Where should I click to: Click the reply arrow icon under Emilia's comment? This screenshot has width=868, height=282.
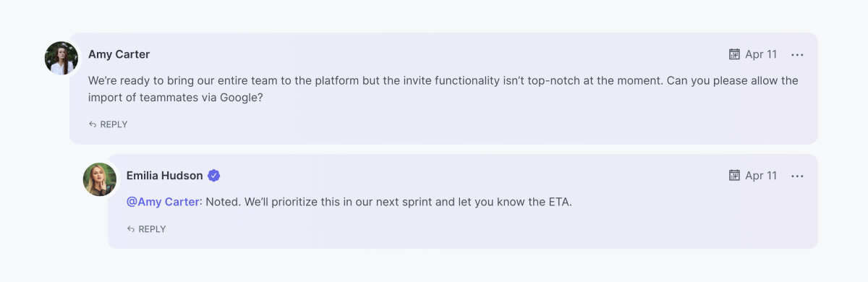coord(131,229)
